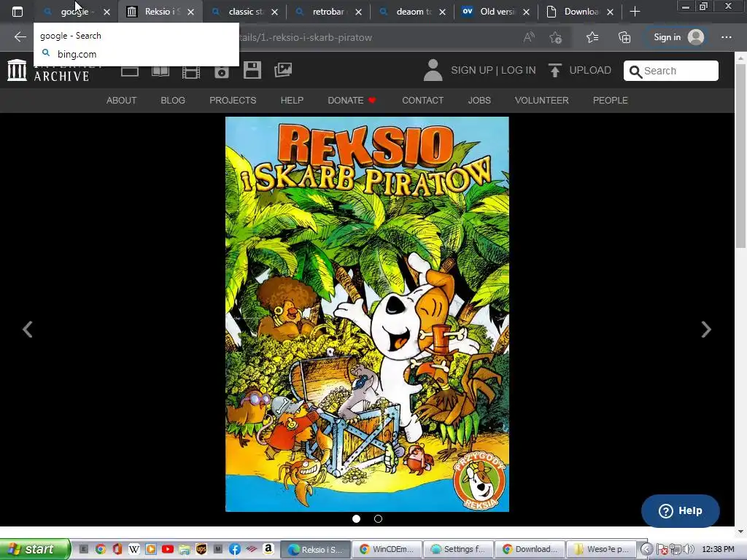Viewport: 747px width, 560px height.
Task: Open the Software floppy disk icon
Action: 252,70
